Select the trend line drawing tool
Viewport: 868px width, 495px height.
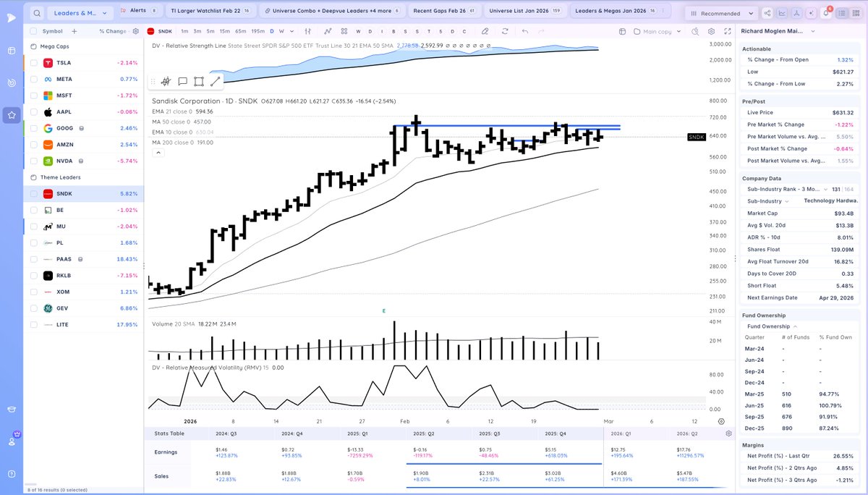tap(215, 82)
